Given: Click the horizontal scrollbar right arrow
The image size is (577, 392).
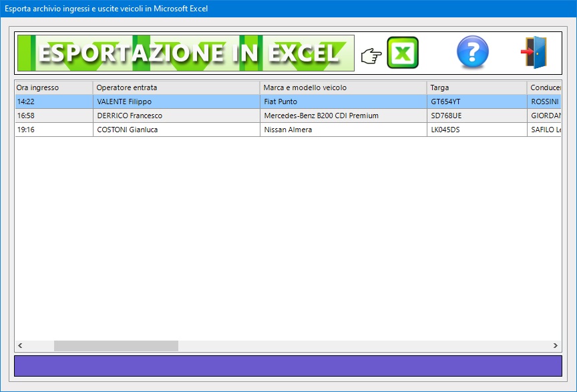Looking at the screenshot, I should click(x=555, y=346).
